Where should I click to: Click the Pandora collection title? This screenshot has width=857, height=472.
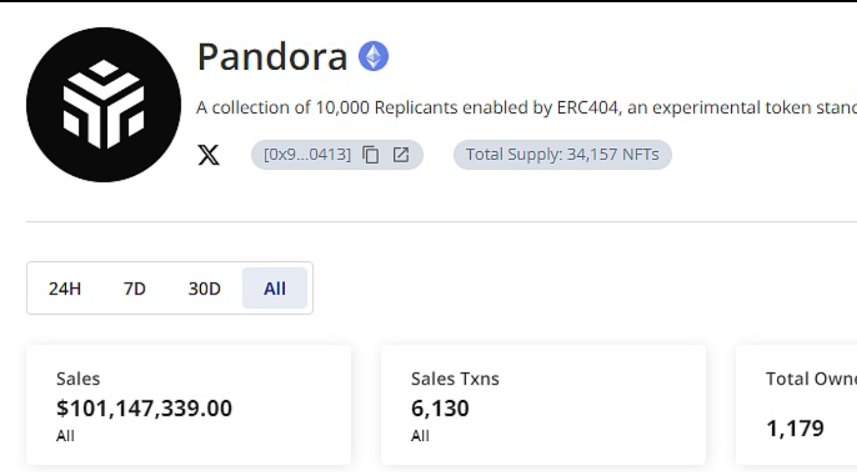272,57
